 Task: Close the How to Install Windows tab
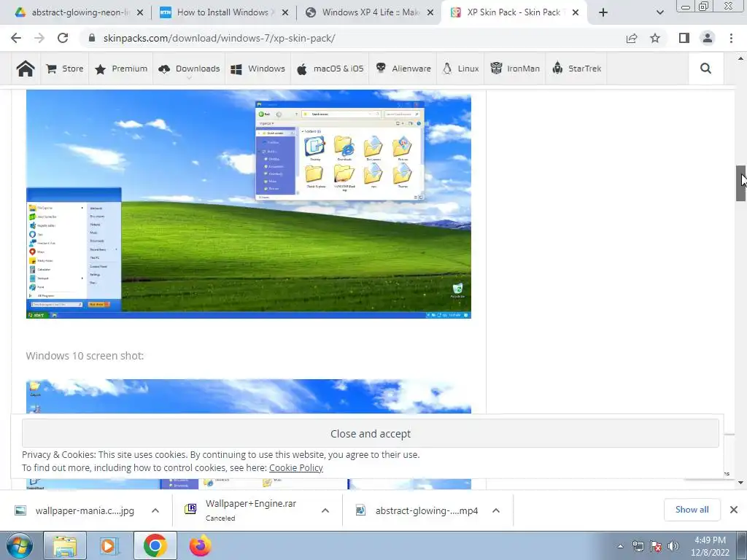click(x=285, y=12)
